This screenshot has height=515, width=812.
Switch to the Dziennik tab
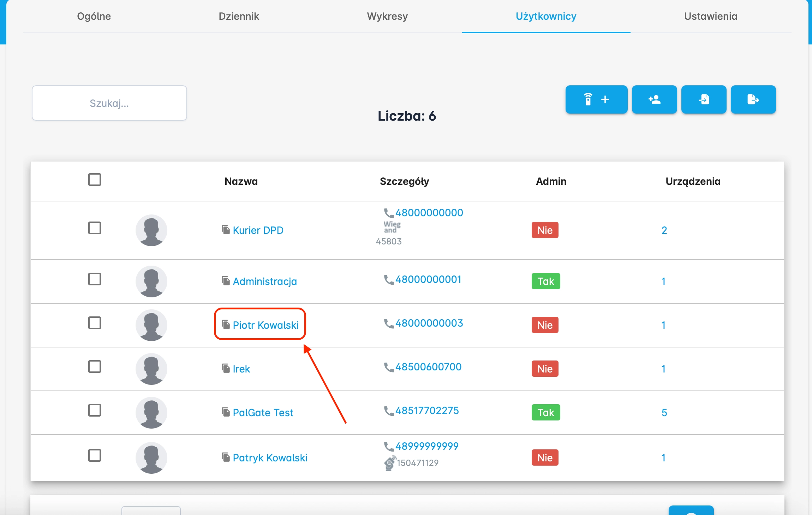[239, 16]
